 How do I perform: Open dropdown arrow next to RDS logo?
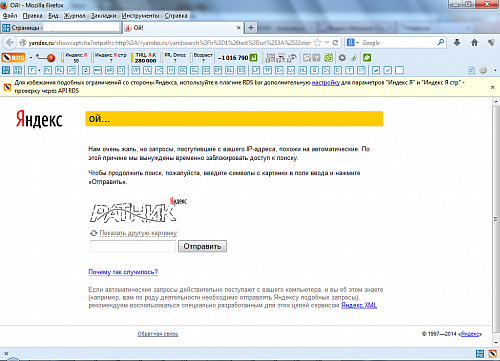coord(31,58)
